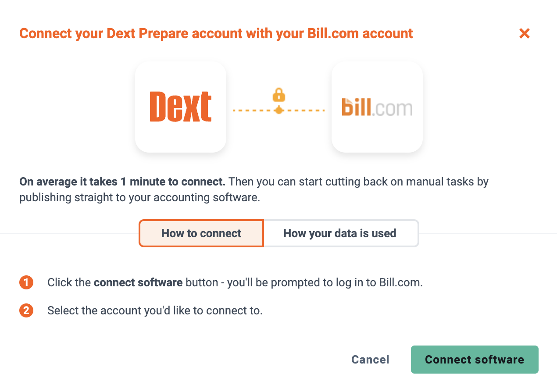Viewport: 557px width, 392px height.
Task: Close the dialog using the orange X
Action: [524, 33]
